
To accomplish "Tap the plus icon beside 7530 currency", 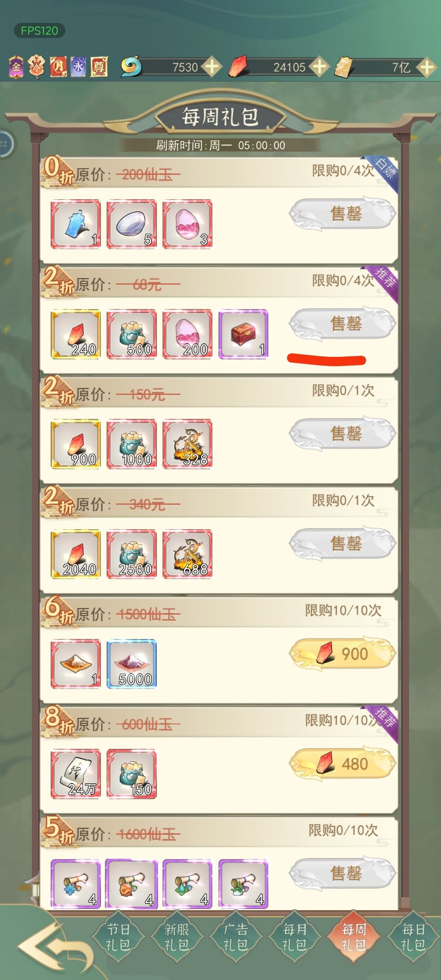I will click(x=212, y=67).
